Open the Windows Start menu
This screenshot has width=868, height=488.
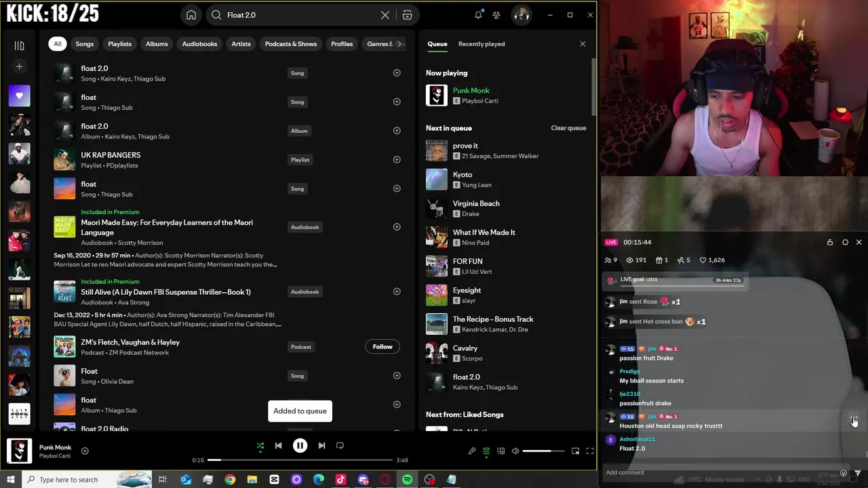(11, 479)
